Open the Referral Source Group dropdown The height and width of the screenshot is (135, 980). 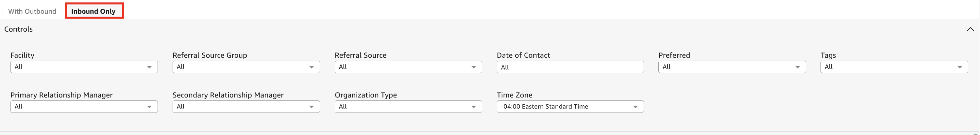[x=246, y=67]
